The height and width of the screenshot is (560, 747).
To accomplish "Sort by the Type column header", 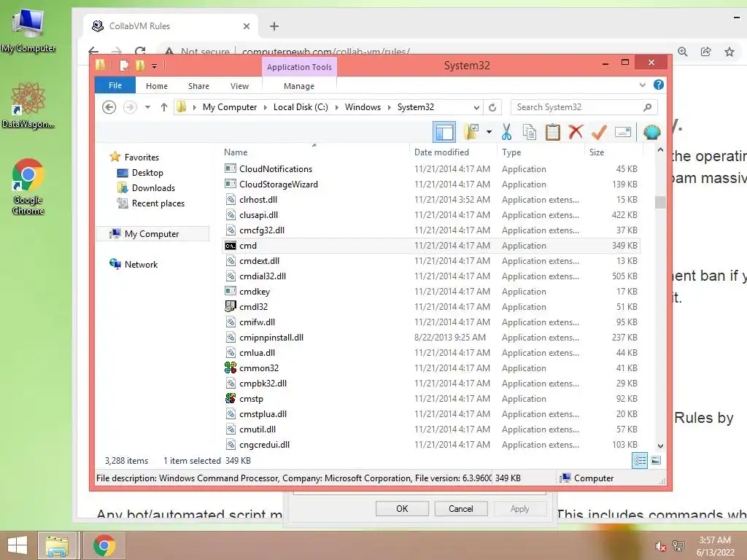I will (x=541, y=152).
